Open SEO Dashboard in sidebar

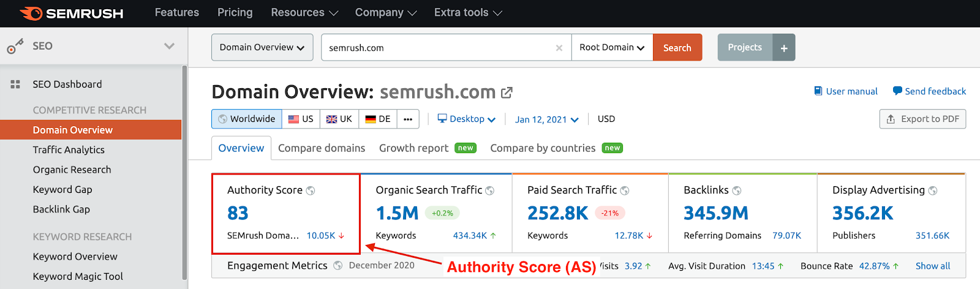[67, 84]
